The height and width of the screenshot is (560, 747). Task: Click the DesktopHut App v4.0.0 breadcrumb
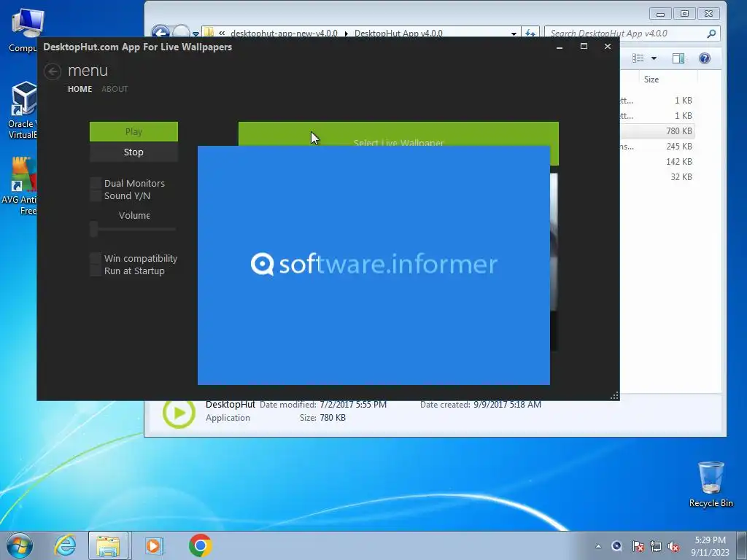coord(398,34)
